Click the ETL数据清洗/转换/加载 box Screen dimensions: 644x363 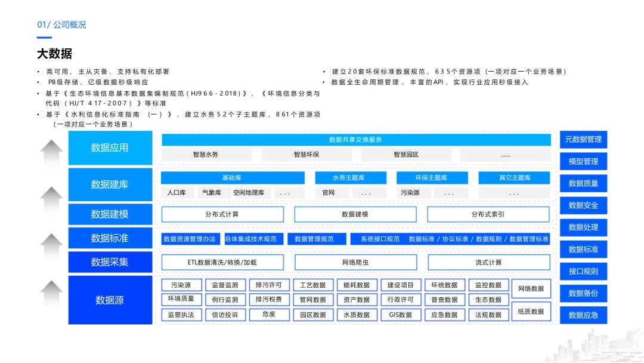(222, 262)
